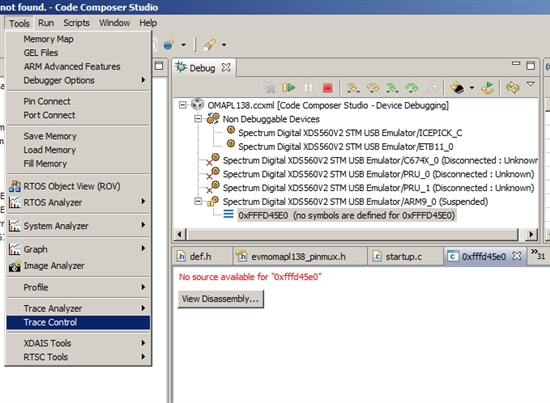Screen dimensions: 550x403
Task: Choose Save Memory menu item
Action: [78, 136]
